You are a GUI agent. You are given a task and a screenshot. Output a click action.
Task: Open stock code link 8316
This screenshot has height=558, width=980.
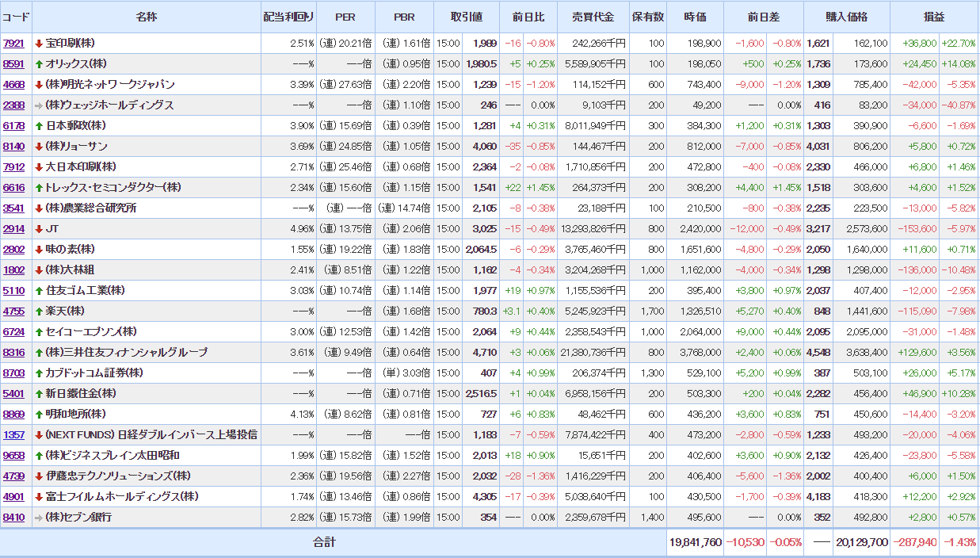coord(13,352)
